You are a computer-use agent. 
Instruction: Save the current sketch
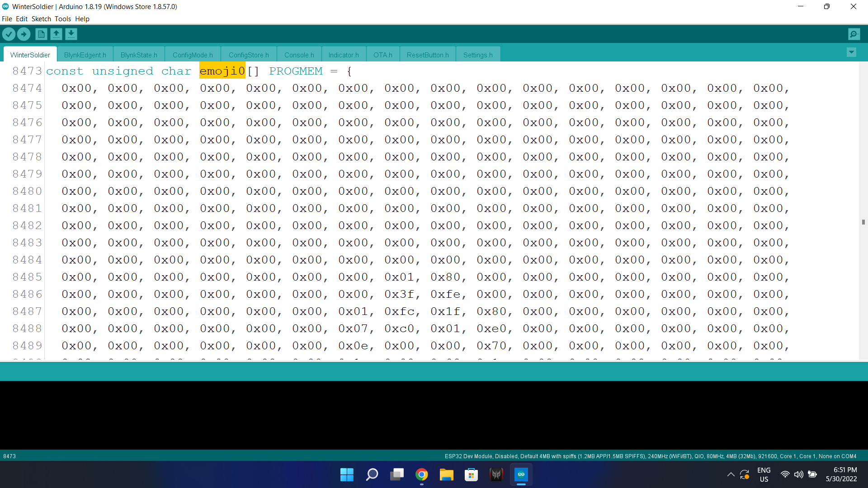point(71,34)
